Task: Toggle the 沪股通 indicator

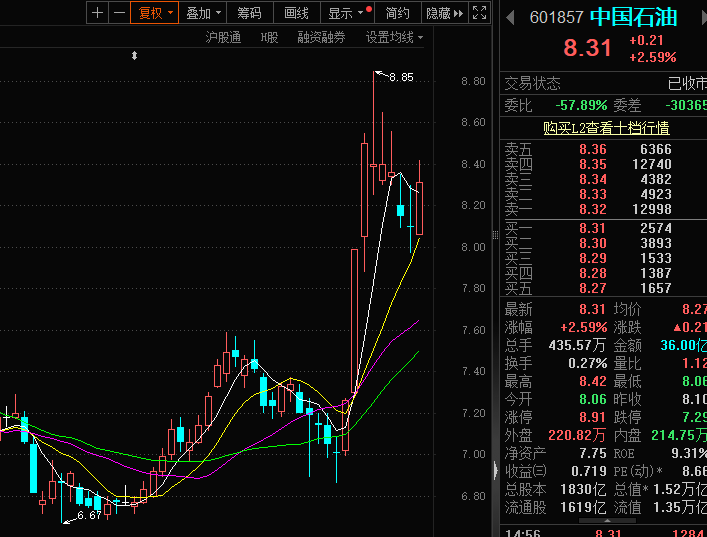Action: click(223, 37)
